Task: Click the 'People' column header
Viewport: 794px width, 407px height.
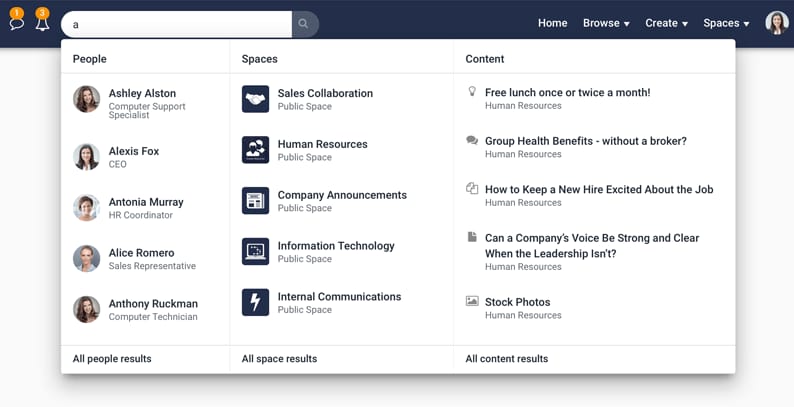Action: pos(90,59)
